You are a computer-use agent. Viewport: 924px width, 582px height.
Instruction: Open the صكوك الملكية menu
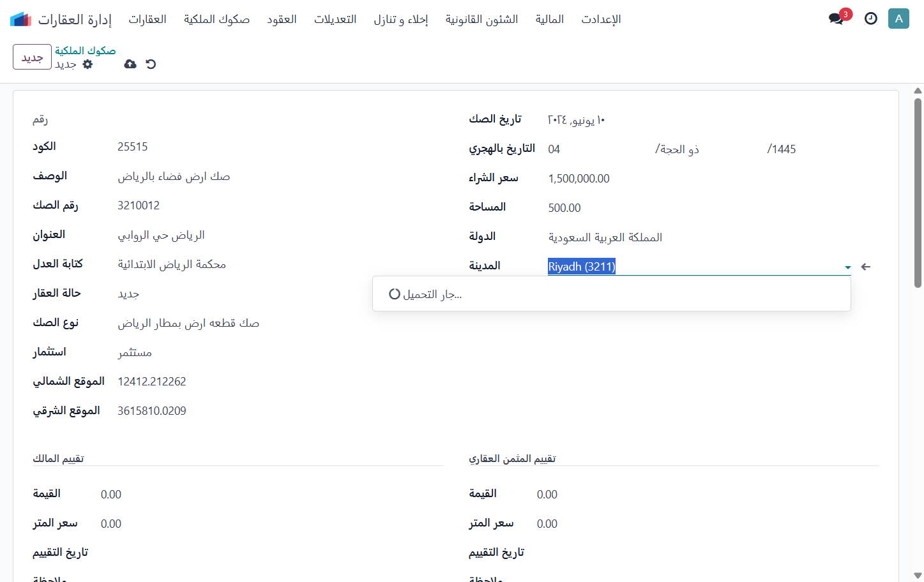[216, 19]
